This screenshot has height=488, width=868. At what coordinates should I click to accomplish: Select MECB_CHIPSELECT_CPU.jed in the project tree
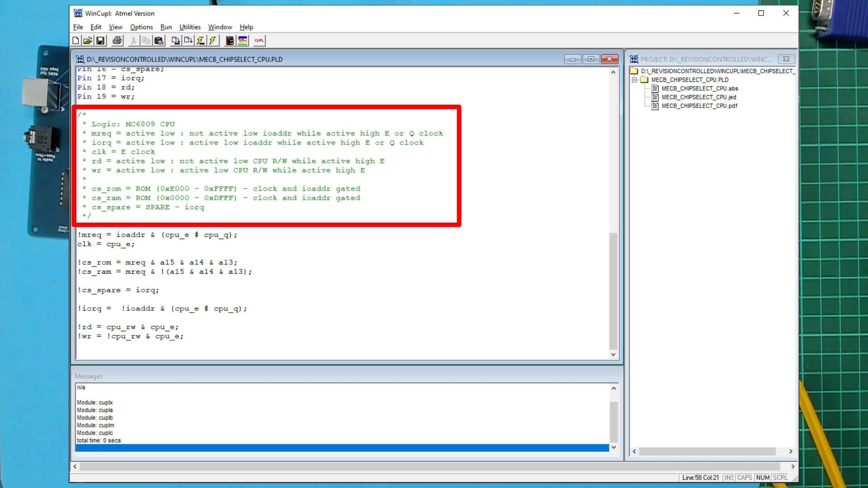(698, 97)
